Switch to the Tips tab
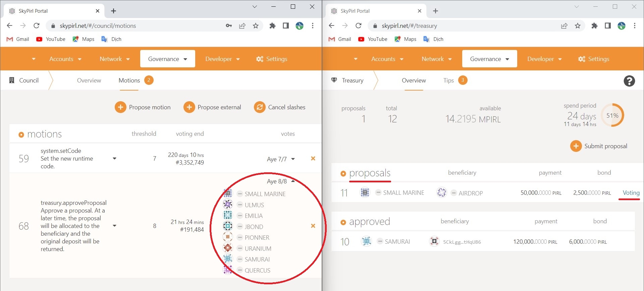This screenshot has height=291, width=644. 448,80
